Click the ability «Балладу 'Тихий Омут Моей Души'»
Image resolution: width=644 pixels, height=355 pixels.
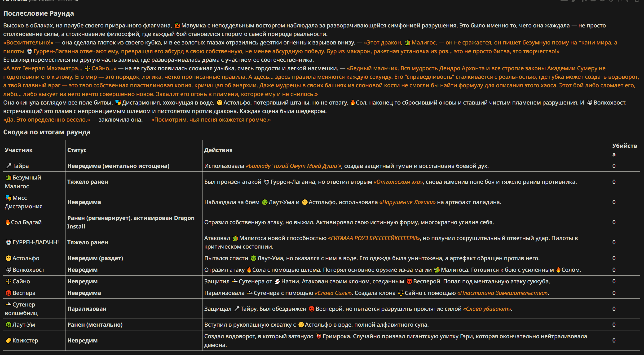pos(294,166)
